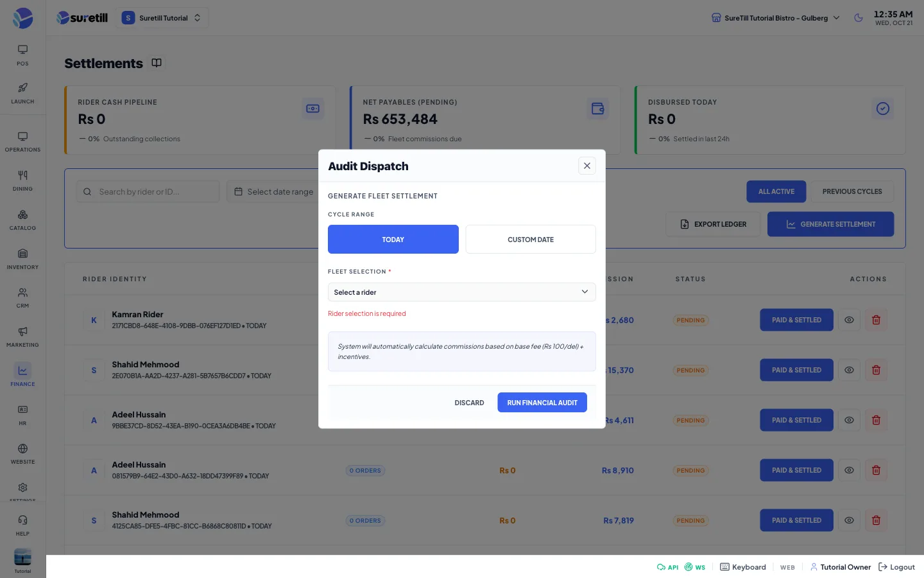Image resolution: width=924 pixels, height=578 pixels.
Task: Open Keyboard shortcuts in status bar
Action: [x=743, y=567]
